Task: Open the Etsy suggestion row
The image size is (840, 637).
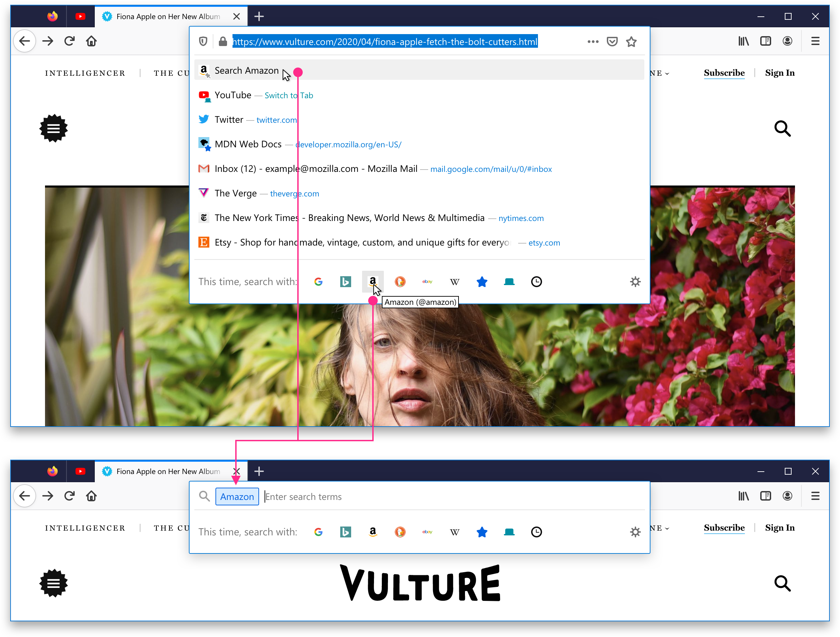Action: click(x=419, y=243)
